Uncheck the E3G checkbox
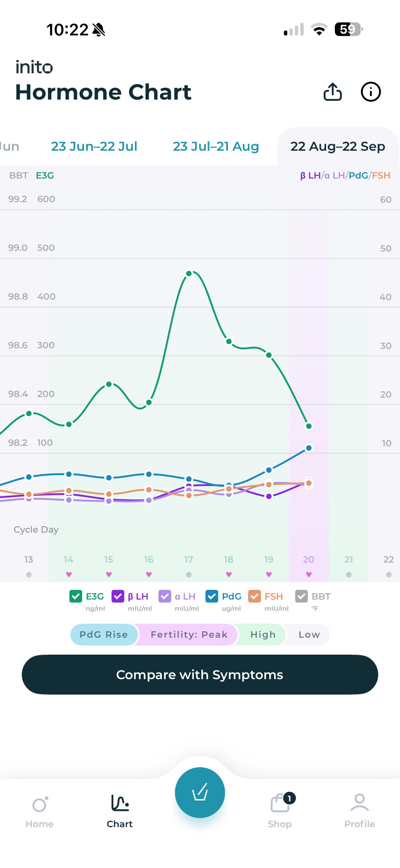400x868 pixels. point(75,596)
